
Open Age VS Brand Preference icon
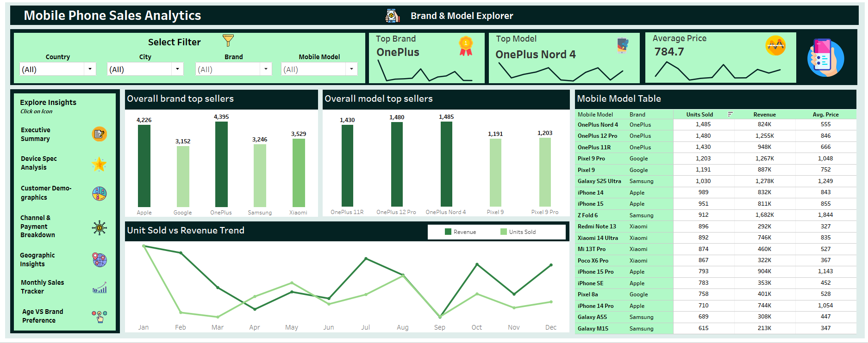click(99, 316)
